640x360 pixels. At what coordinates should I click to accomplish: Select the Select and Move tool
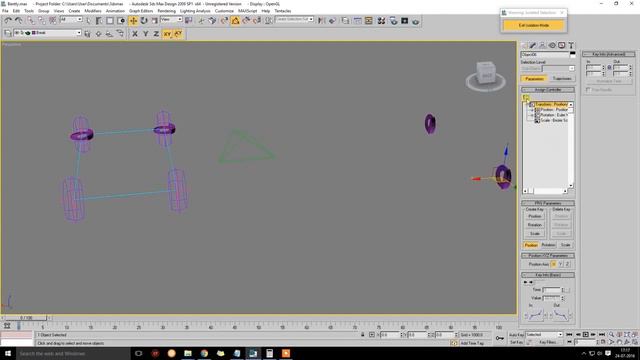pyautogui.click(x=133, y=20)
